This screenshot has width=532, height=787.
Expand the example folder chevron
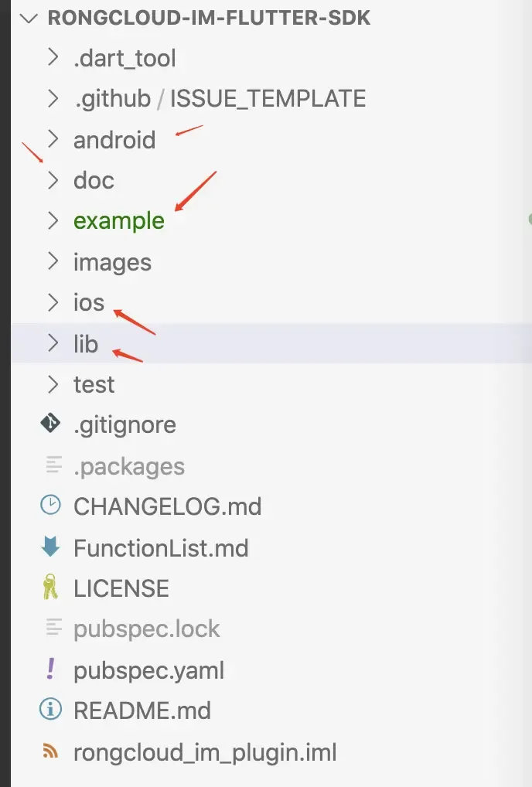point(52,221)
